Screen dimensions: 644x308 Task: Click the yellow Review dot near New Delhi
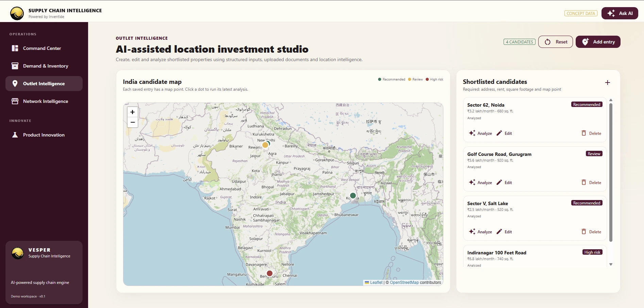tap(265, 145)
